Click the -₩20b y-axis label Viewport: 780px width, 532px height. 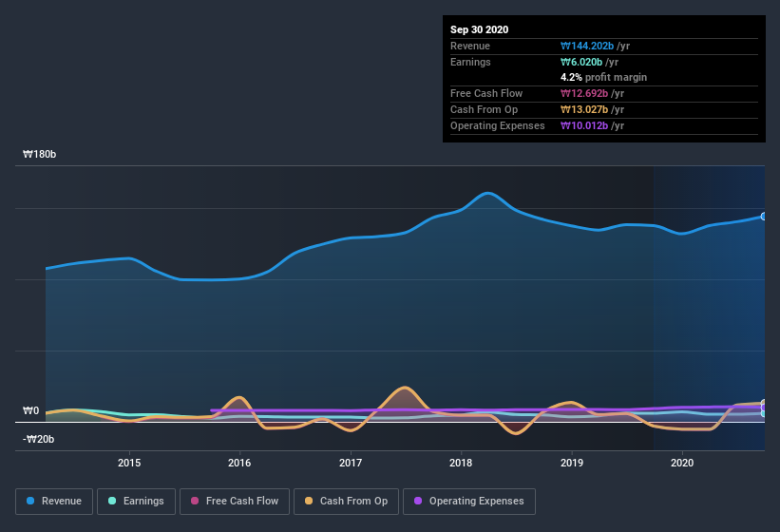click(x=39, y=439)
